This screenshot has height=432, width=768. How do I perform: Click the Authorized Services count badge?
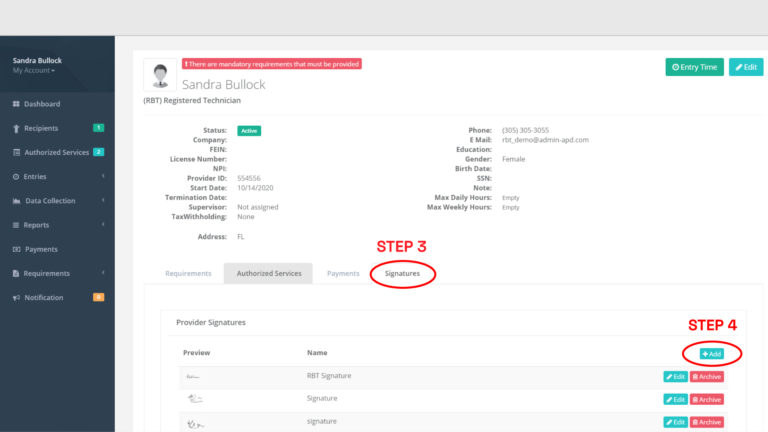coord(98,152)
